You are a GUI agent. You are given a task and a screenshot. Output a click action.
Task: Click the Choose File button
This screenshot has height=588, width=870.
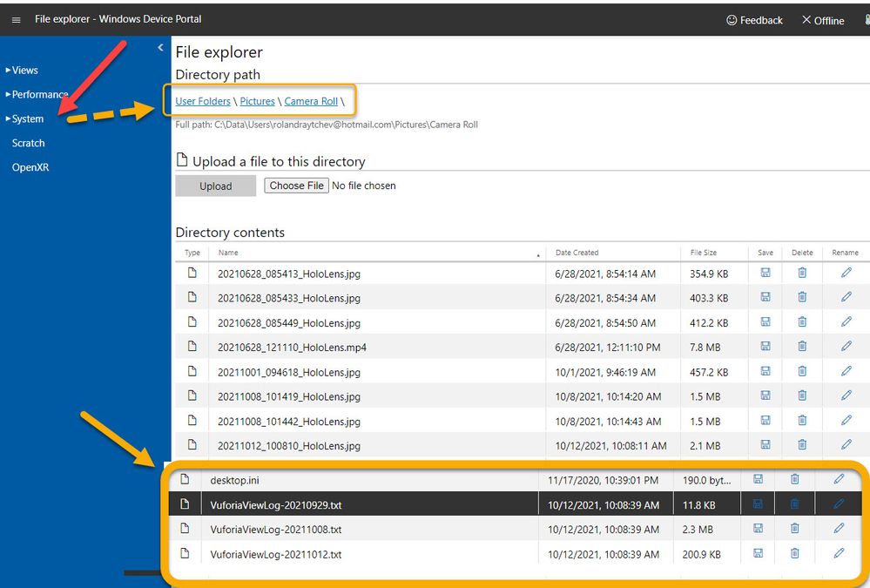(x=297, y=186)
